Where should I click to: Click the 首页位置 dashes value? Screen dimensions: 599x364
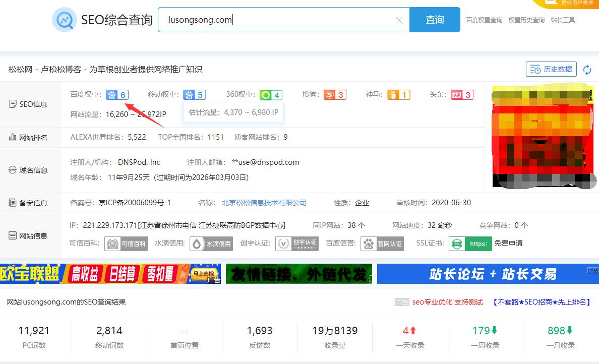coord(185,331)
